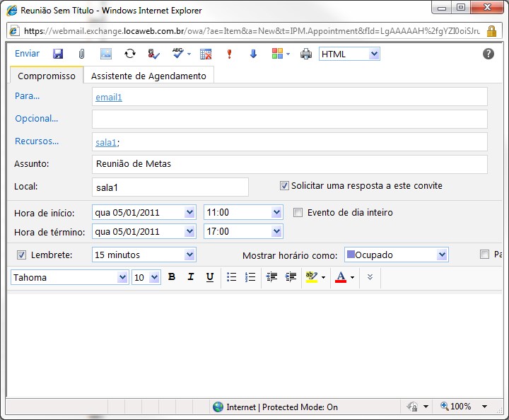Switch to Assistente de Agendamento tab
The height and width of the screenshot is (420, 509).
pos(148,76)
